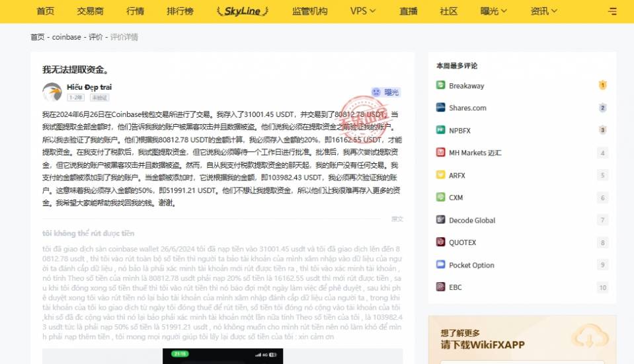Open 交易商 in top navigation
This screenshot has width=634, height=364.
pos(90,11)
